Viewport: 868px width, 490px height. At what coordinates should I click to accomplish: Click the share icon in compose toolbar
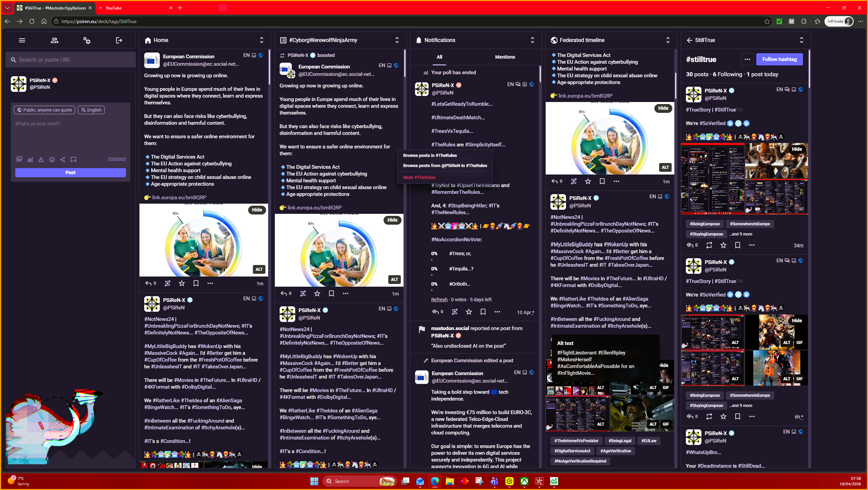tap(63, 159)
